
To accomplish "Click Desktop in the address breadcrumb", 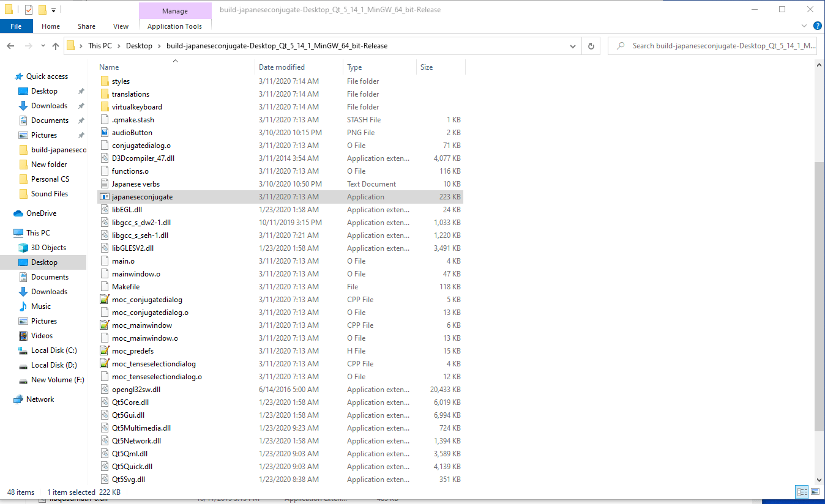I will (x=139, y=46).
